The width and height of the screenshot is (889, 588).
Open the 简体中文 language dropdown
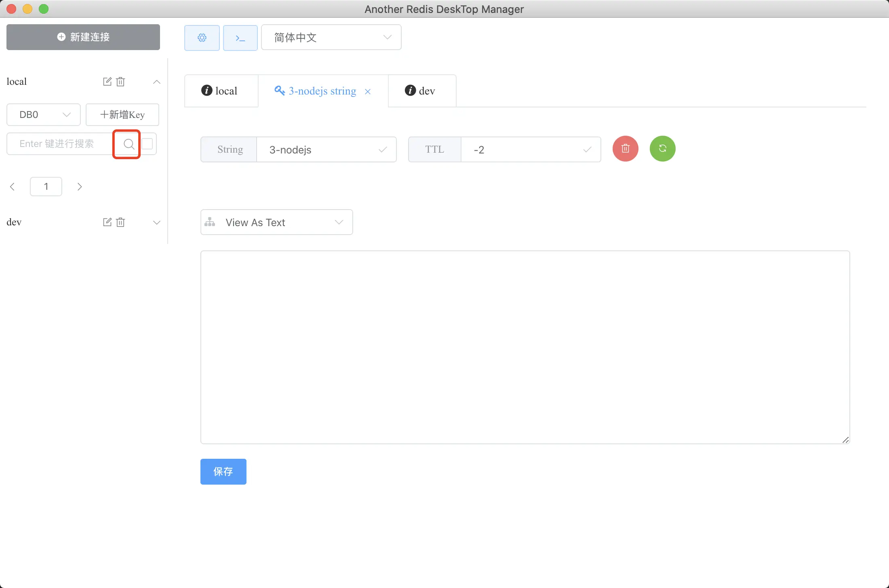tap(331, 38)
